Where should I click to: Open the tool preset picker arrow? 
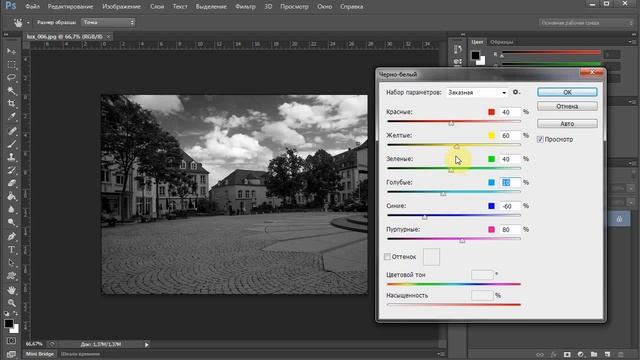(x=28, y=23)
